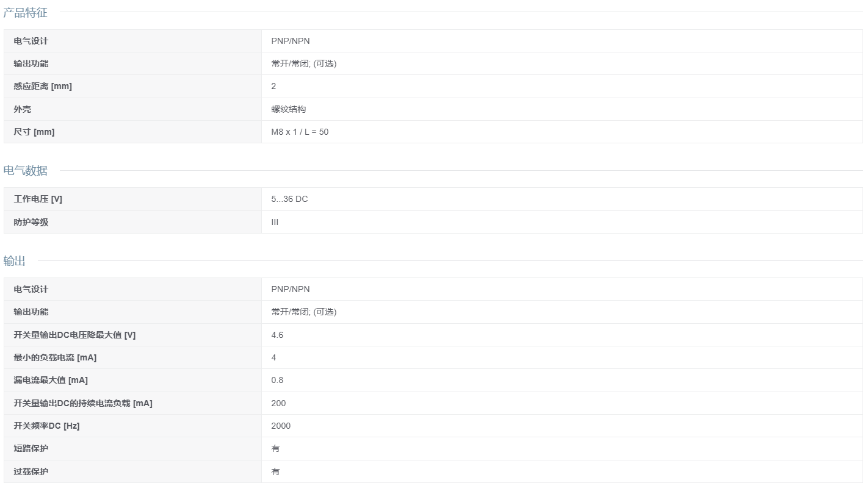Select the 工作电压 [V] label
868x494 pixels.
[x=38, y=199]
